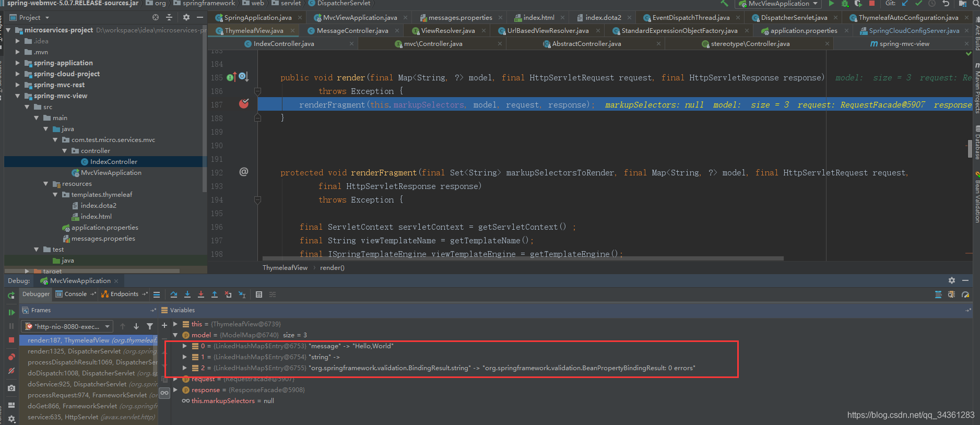Click the Step Out icon
The height and width of the screenshot is (425, 980).
point(215,294)
